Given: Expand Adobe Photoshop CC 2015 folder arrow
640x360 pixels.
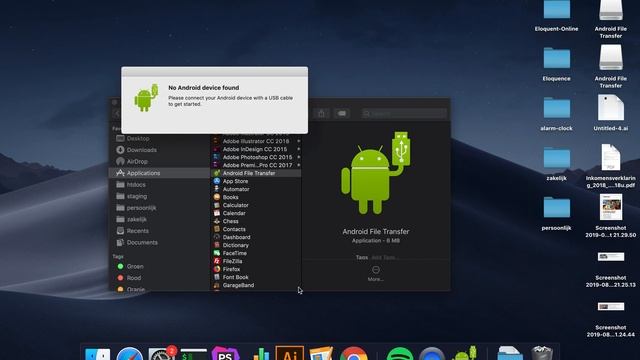Looking at the screenshot, I should point(298,157).
